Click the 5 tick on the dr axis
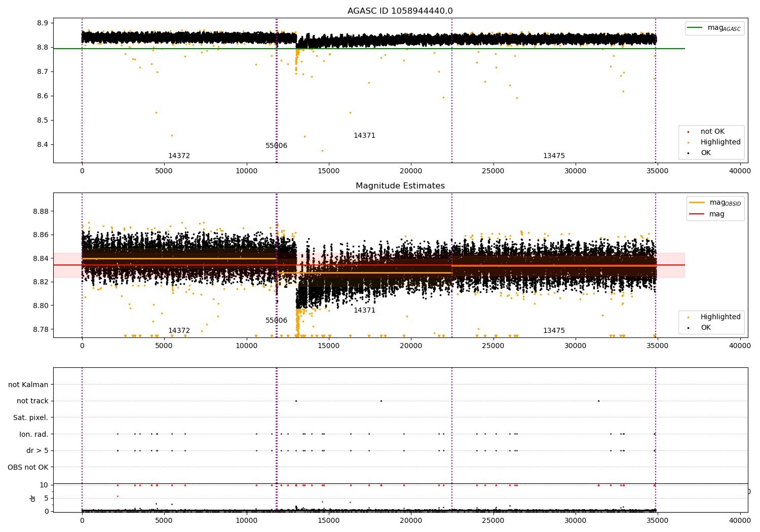The height and width of the screenshot is (532, 760). pyautogui.click(x=47, y=498)
